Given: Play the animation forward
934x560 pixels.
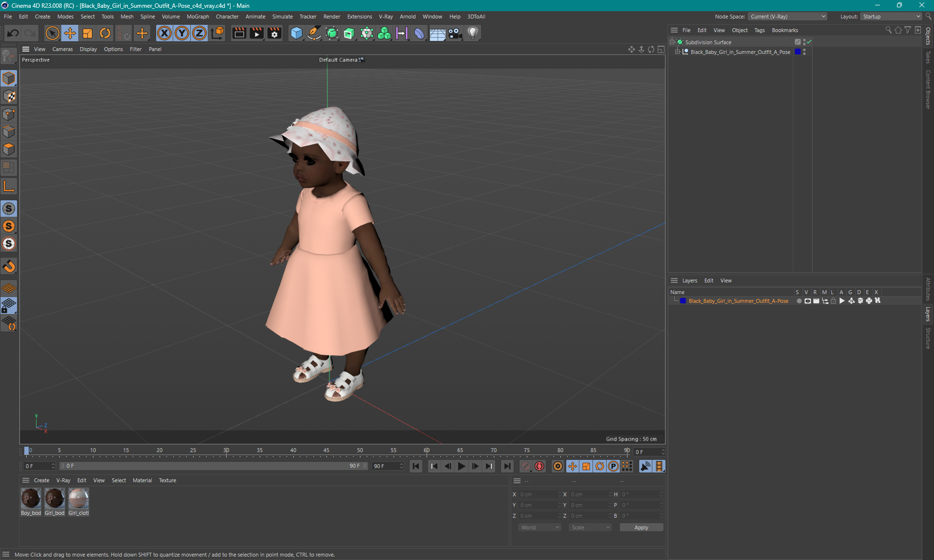Looking at the screenshot, I should point(461,466).
